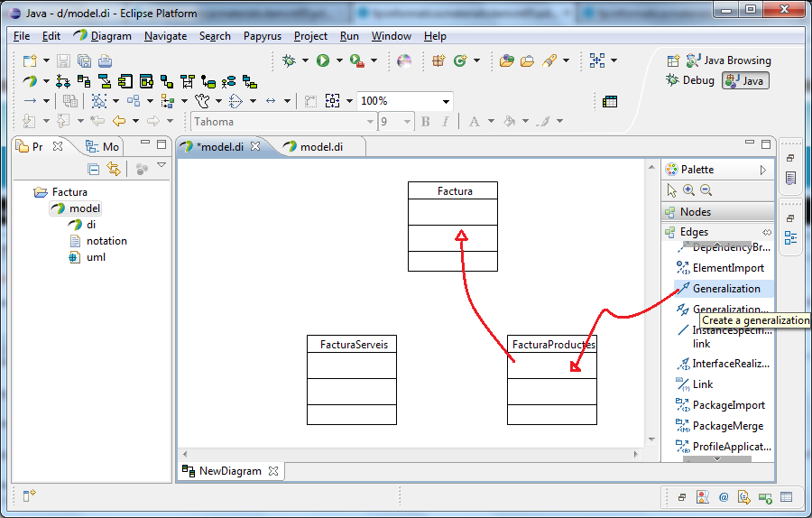Switch to the second model.di editor tab
Screen dimensions: 812x518
click(318, 146)
